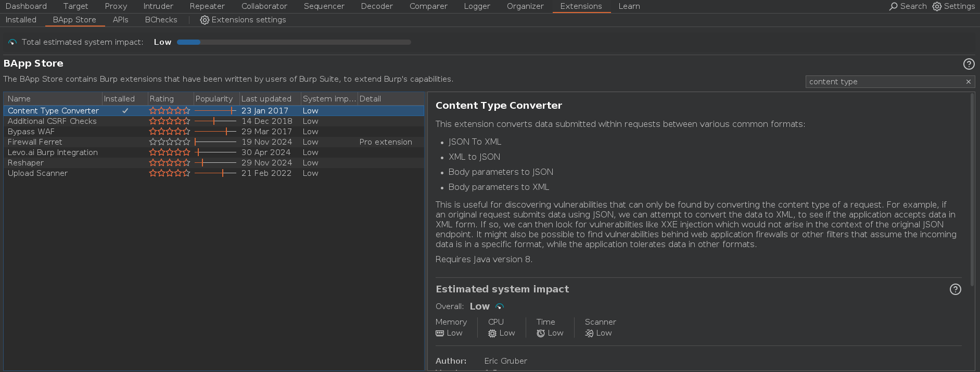Click the star rating of Upload Scanner
The width and height of the screenshot is (980, 372).
[x=170, y=173]
